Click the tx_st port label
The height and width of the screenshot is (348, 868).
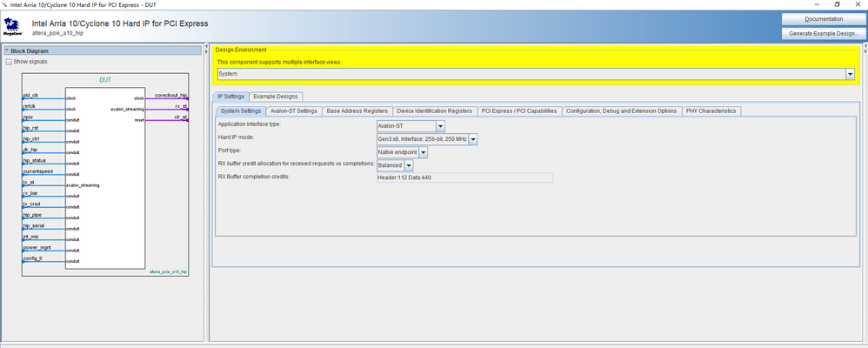pyautogui.click(x=29, y=182)
